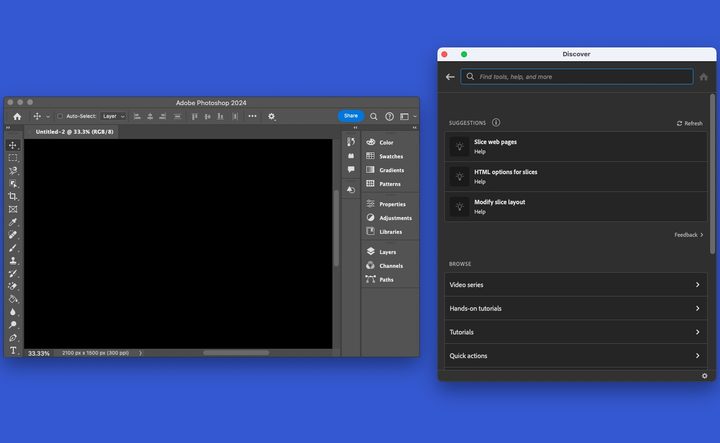Expand the collapsed tools panel arrows

(x=8, y=128)
